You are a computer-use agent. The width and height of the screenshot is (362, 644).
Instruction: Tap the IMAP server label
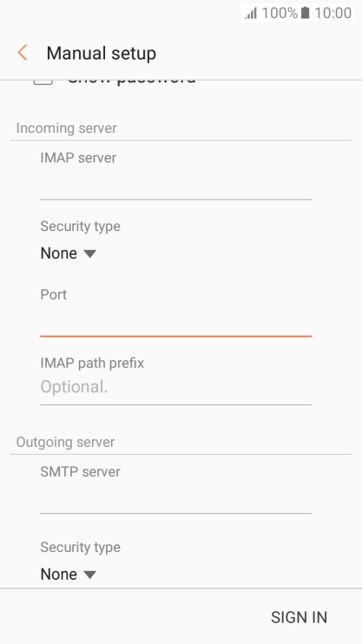78,158
